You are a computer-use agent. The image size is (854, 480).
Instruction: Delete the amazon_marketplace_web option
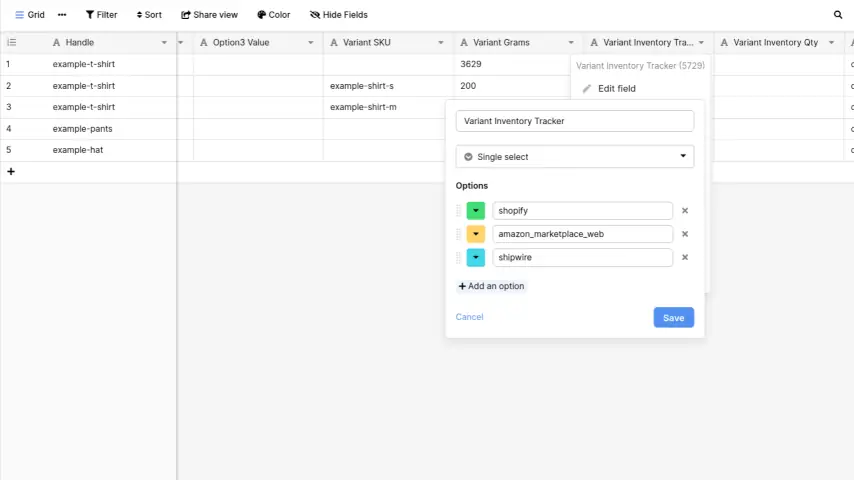[685, 234]
